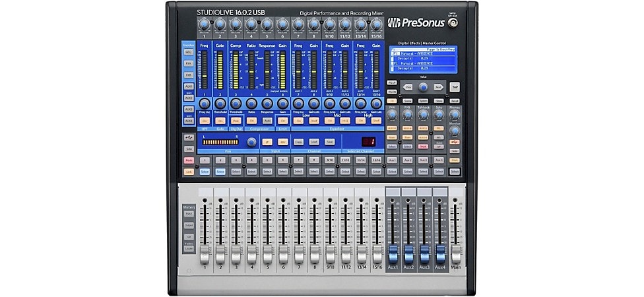Click the Main fader cap
The image size is (644, 297).
(456, 255)
